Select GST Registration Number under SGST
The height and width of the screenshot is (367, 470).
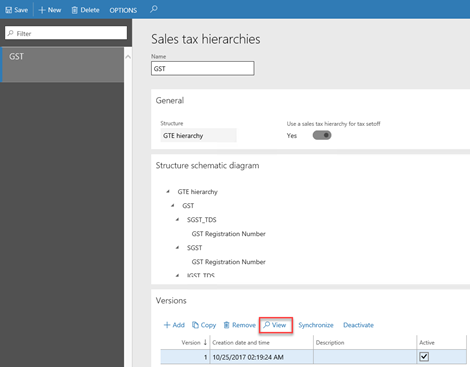pos(228,262)
